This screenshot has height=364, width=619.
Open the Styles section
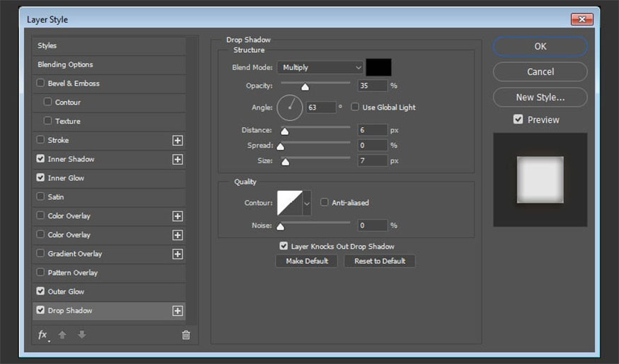(47, 46)
